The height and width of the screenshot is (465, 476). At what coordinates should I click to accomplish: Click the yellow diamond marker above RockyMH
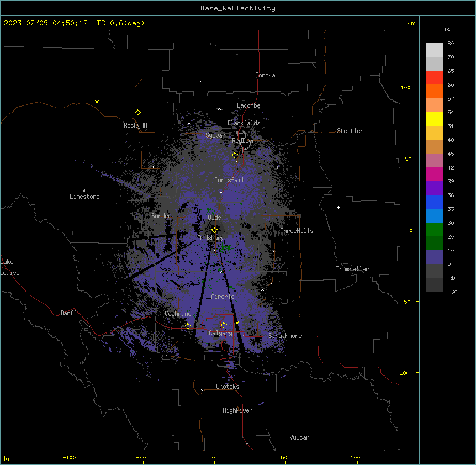point(138,113)
